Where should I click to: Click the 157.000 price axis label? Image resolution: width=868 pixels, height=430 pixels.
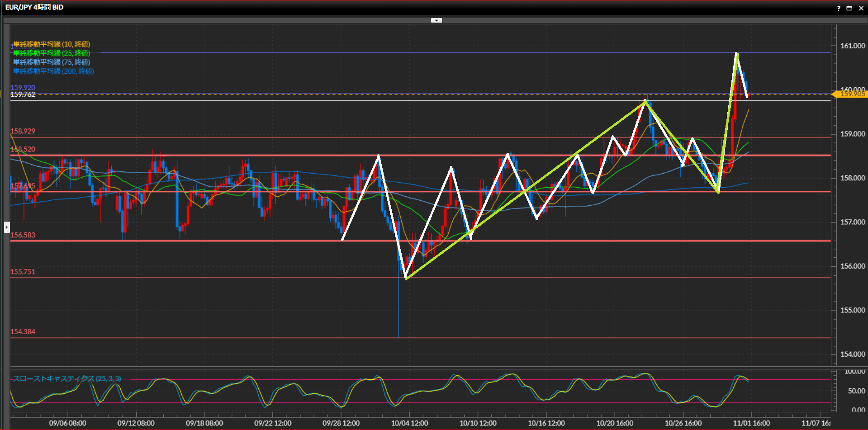(x=852, y=222)
